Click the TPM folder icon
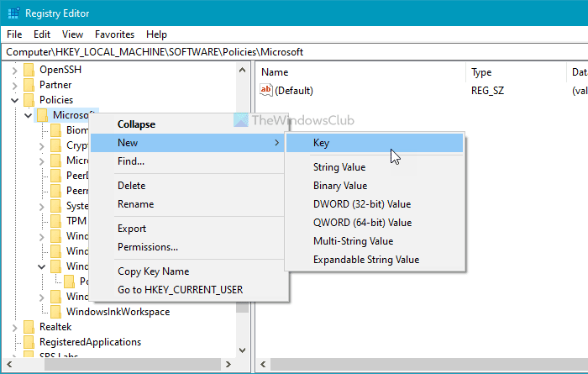 56,221
